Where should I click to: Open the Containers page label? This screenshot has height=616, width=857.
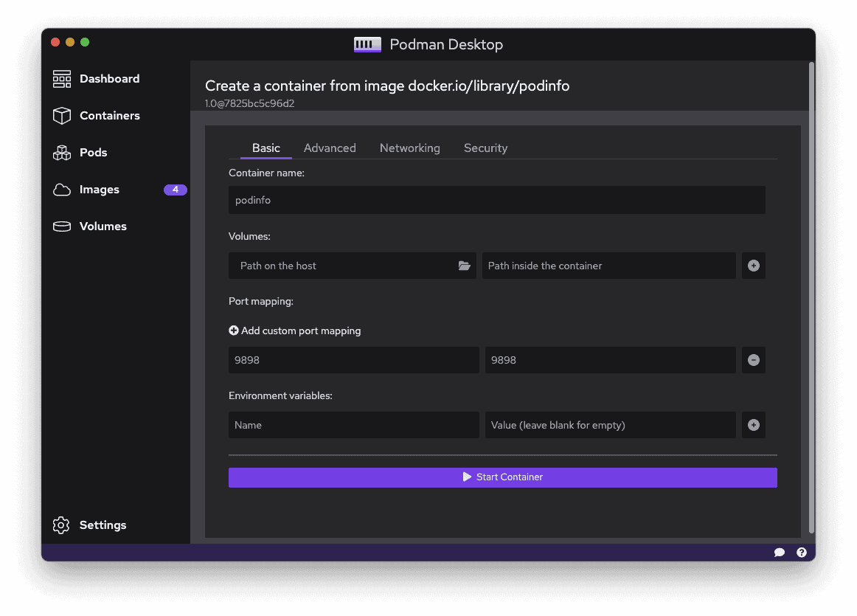tap(109, 115)
